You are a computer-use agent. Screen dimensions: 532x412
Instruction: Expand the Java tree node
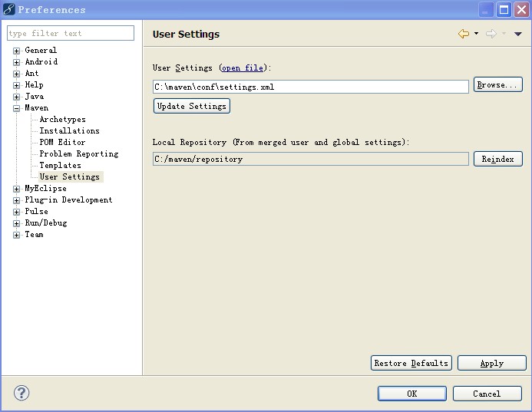16,97
